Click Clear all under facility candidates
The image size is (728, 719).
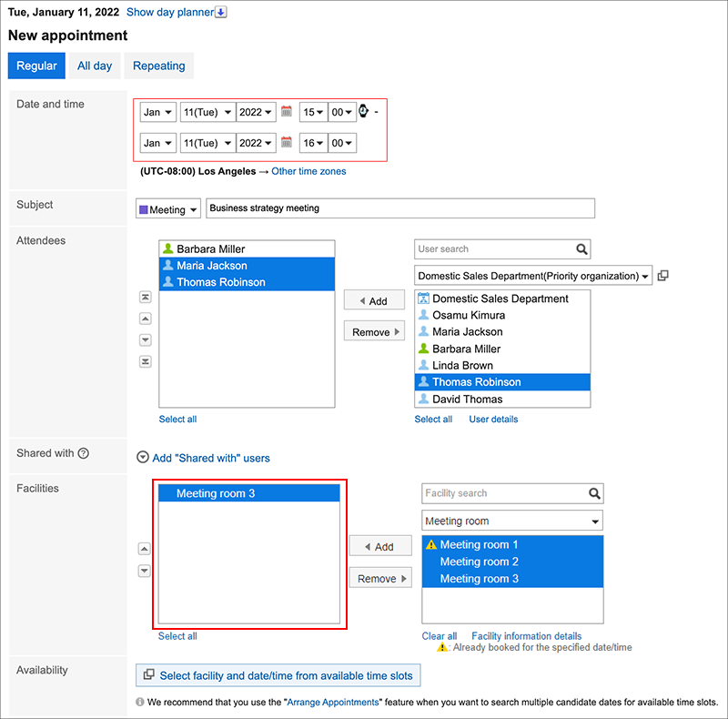[440, 636]
